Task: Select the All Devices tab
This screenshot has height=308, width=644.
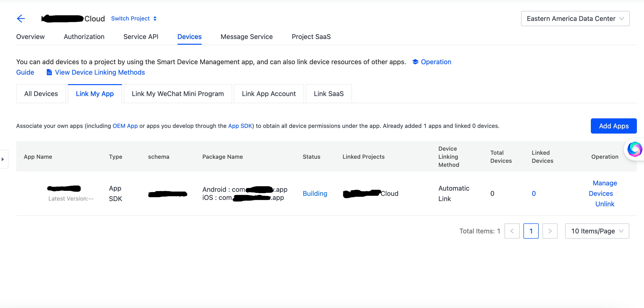Action: pos(41,94)
